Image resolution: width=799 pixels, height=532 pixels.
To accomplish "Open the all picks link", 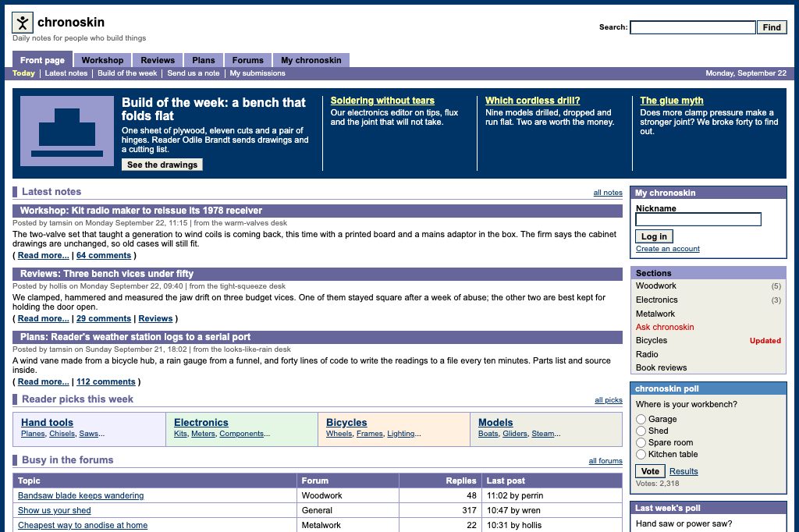I will pyautogui.click(x=609, y=400).
